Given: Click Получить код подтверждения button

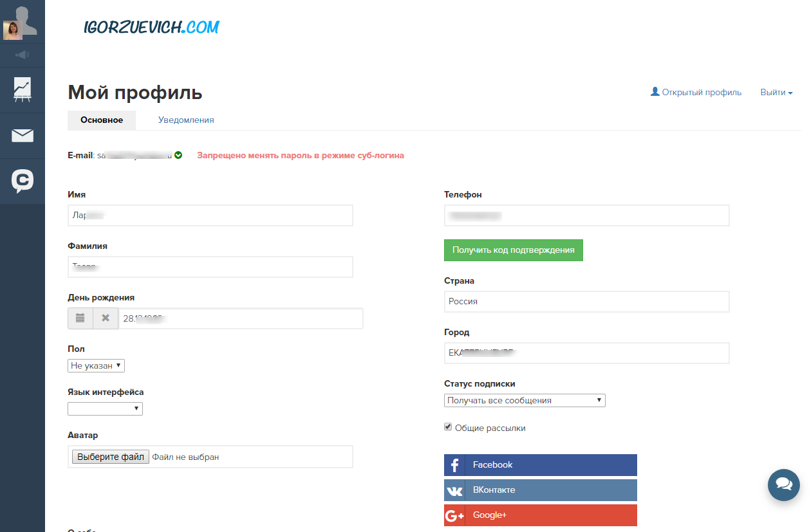Looking at the screenshot, I should [x=514, y=250].
